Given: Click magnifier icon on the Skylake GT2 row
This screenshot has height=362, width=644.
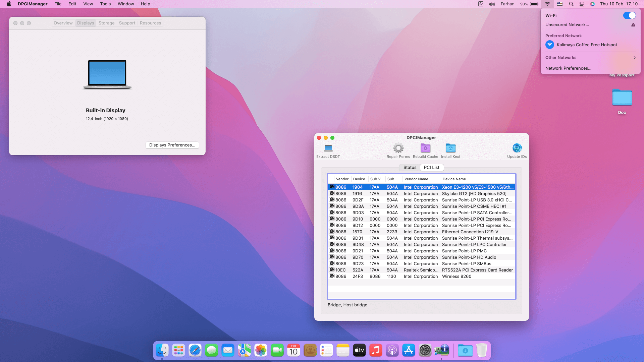Looking at the screenshot, I should pyautogui.click(x=332, y=193).
